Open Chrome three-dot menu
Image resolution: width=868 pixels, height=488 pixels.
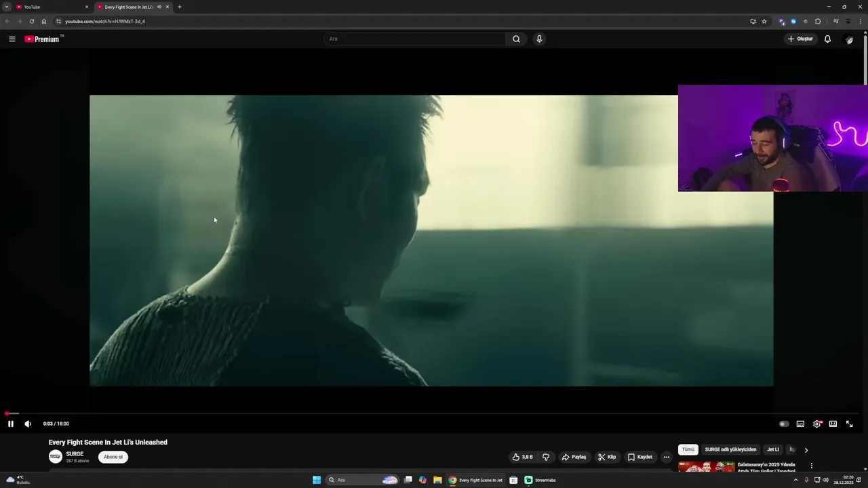(860, 21)
